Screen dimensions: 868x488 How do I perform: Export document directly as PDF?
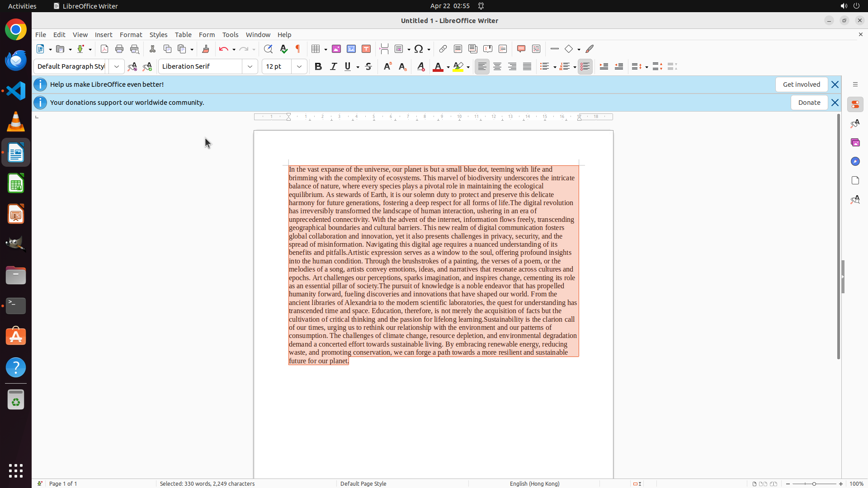coord(104,49)
